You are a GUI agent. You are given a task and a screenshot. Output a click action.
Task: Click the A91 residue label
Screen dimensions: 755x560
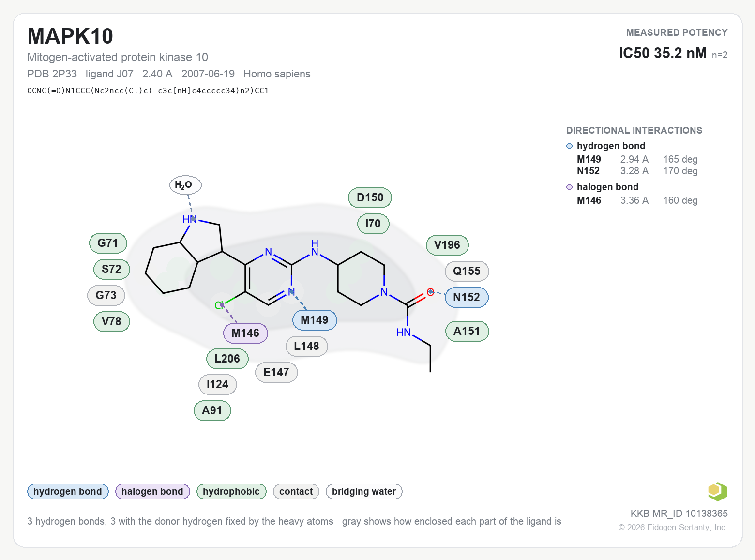tap(212, 410)
